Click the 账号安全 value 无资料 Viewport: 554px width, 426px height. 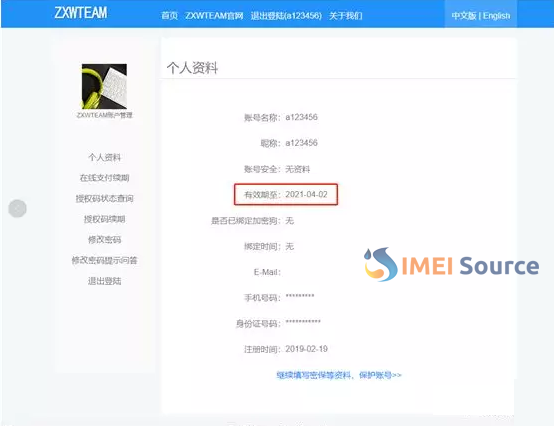coord(297,169)
